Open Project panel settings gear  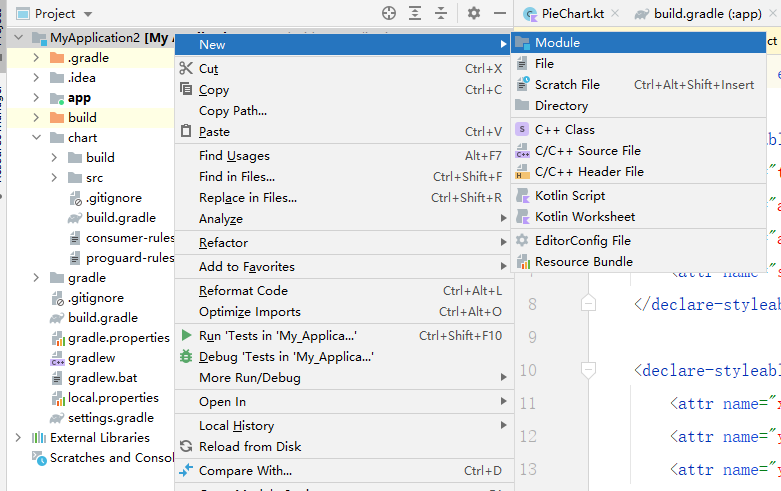[474, 13]
